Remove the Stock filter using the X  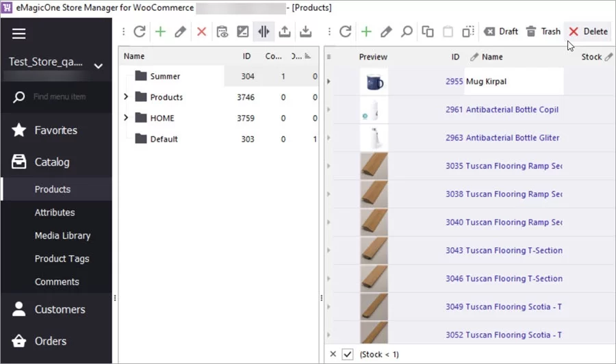pyautogui.click(x=333, y=354)
